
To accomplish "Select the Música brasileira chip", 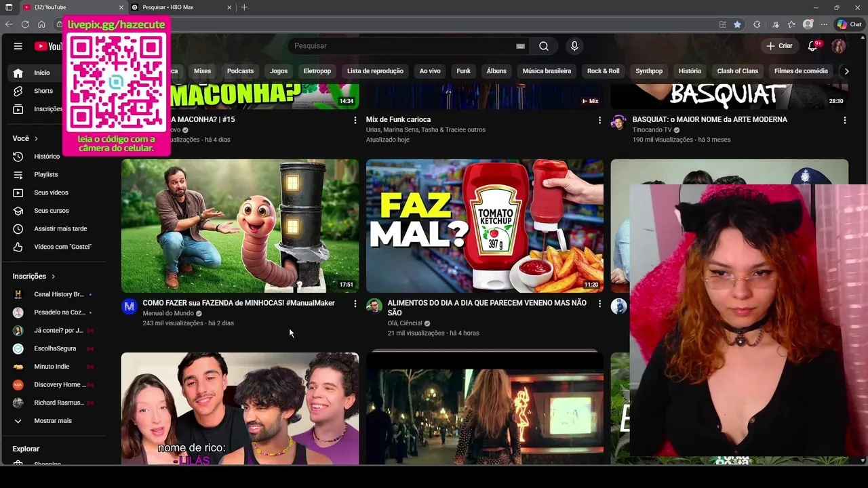I will click(x=547, y=71).
